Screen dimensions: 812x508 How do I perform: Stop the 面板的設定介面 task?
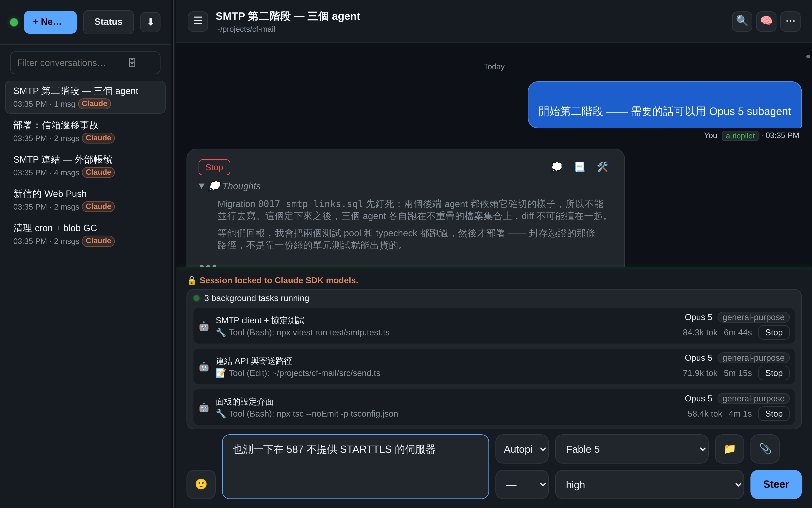774,414
